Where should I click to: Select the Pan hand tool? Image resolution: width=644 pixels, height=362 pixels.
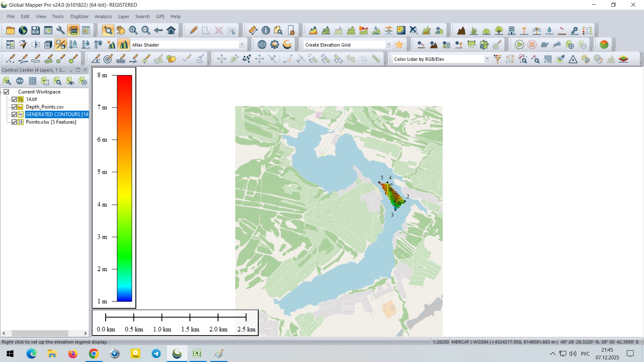pyautogui.click(x=121, y=31)
